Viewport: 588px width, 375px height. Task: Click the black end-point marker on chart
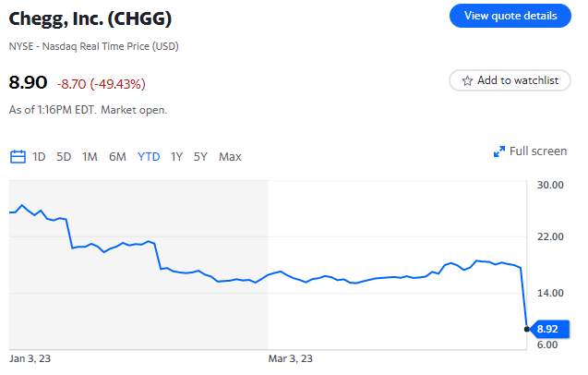click(x=526, y=329)
